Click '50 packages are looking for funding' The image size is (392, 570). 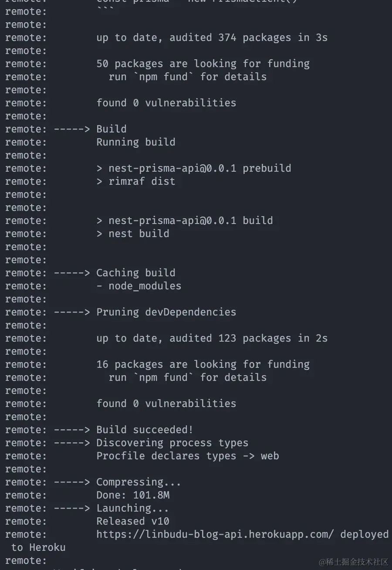[x=203, y=64]
